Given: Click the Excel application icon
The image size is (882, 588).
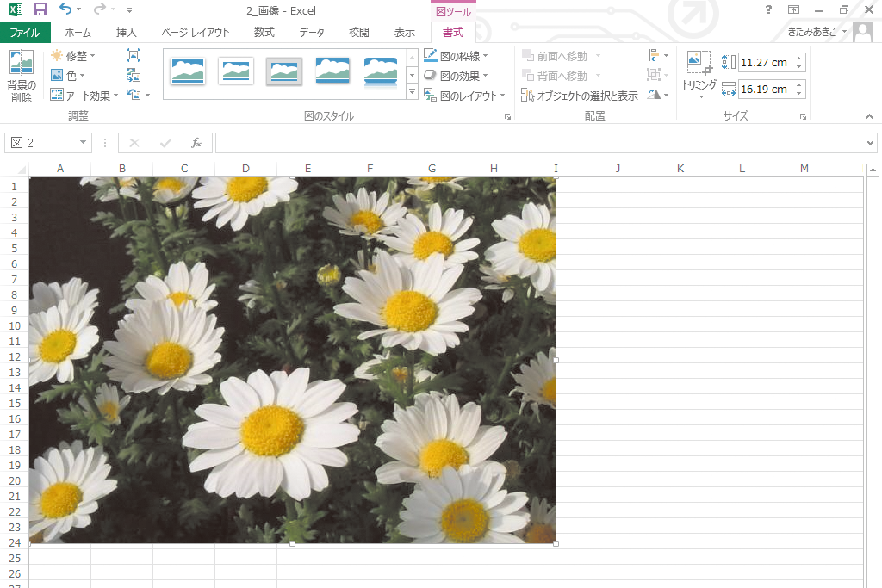Looking at the screenshot, I should 16,9.
